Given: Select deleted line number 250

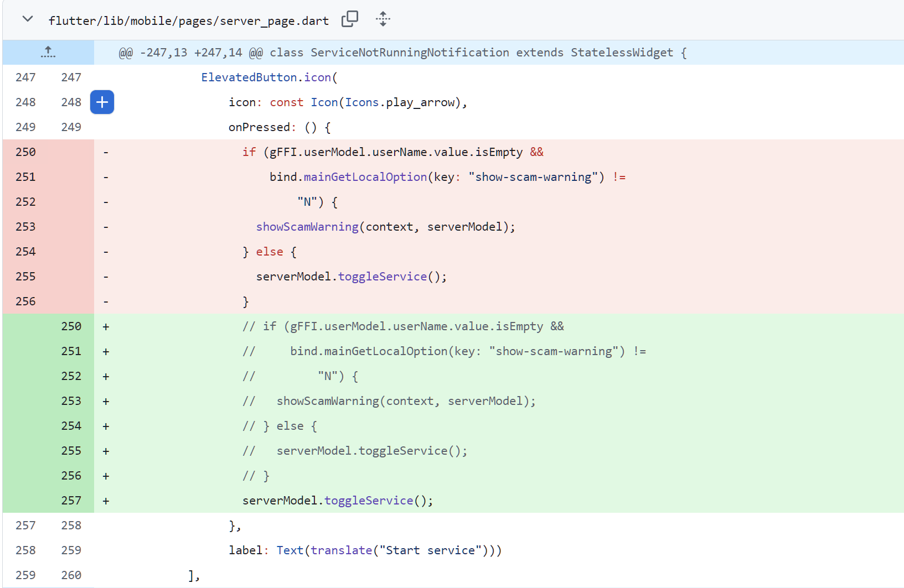Looking at the screenshot, I should tap(25, 152).
